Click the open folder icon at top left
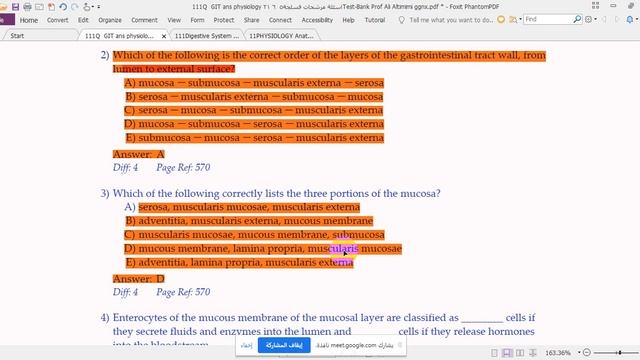Image resolution: width=640 pixels, height=360 pixels. (4, 7)
